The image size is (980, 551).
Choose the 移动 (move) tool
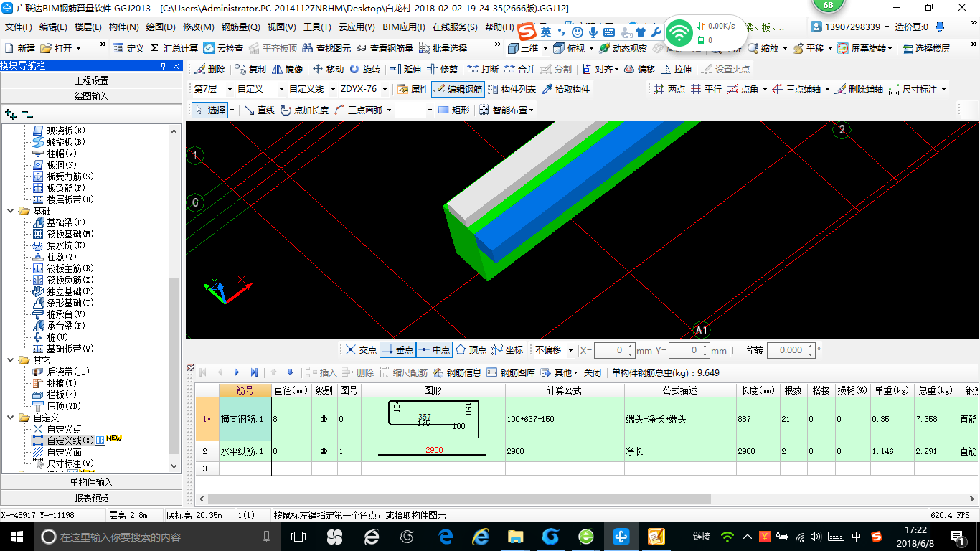point(328,70)
